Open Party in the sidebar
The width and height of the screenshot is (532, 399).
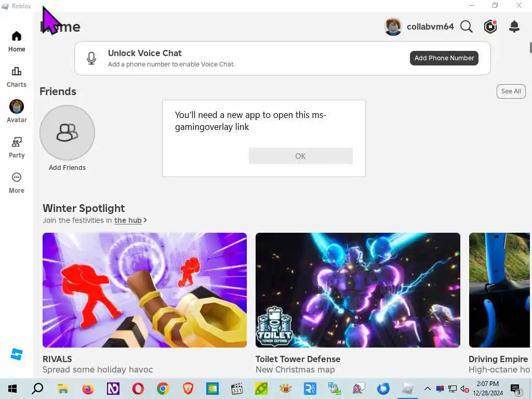click(x=17, y=148)
